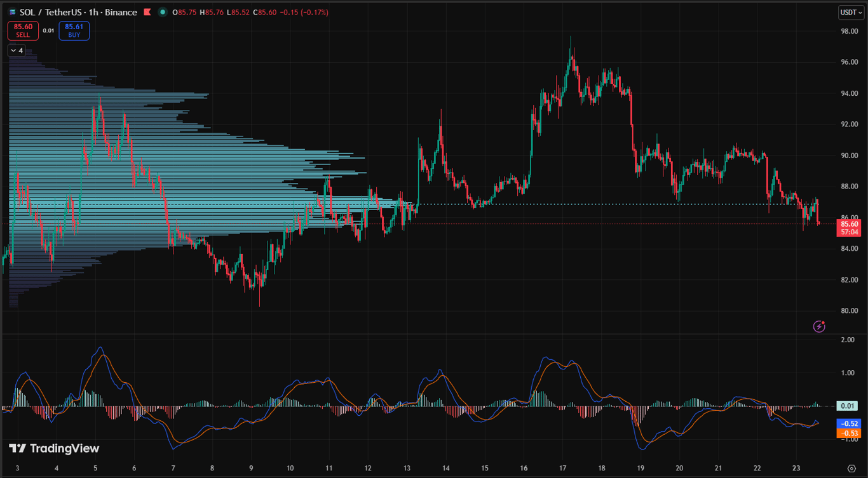
Task: Click the Solana logo icon beside the symbol name
Action: (12, 12)
